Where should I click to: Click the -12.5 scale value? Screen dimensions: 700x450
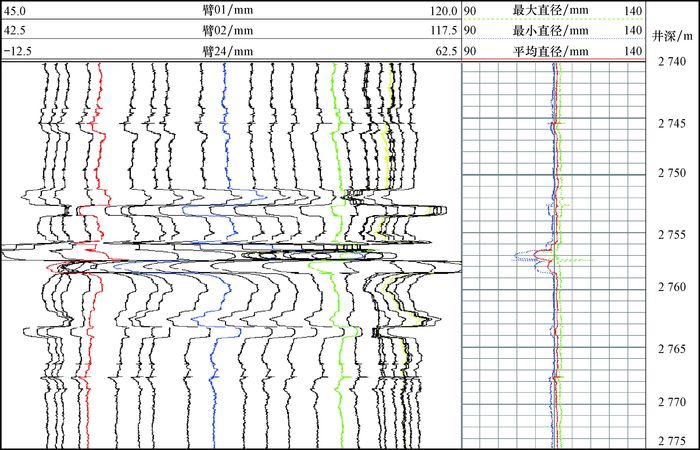click(17, 50)
